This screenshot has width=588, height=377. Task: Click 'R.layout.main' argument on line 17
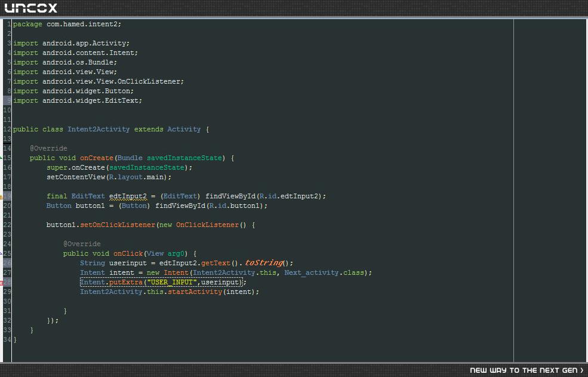pos(136,177)
